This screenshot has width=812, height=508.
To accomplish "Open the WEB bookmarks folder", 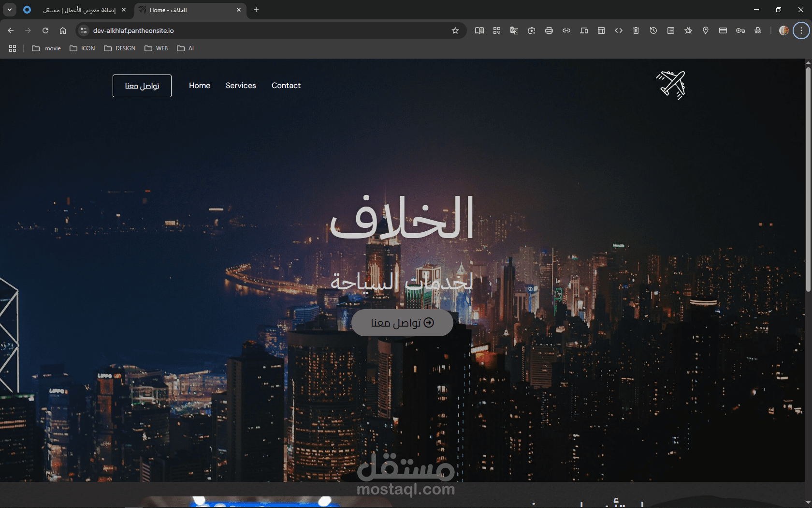I will point(156,48).
